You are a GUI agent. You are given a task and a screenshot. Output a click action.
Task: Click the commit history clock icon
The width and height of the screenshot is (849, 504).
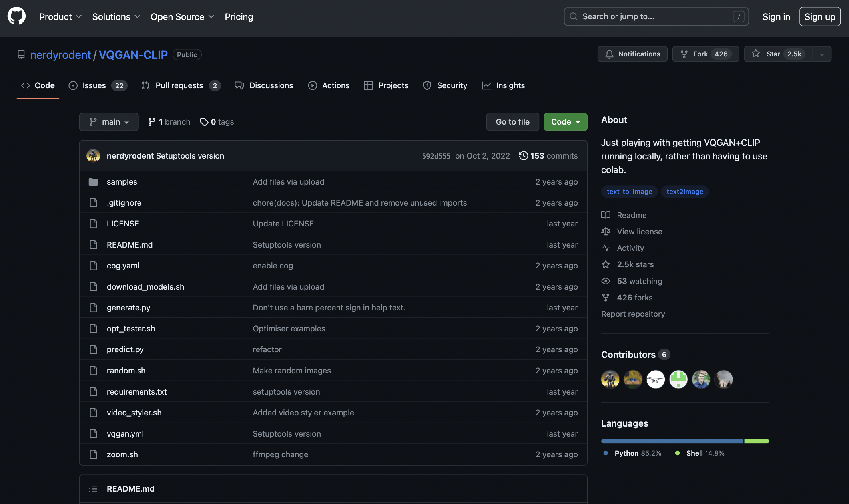click(523, 156)
